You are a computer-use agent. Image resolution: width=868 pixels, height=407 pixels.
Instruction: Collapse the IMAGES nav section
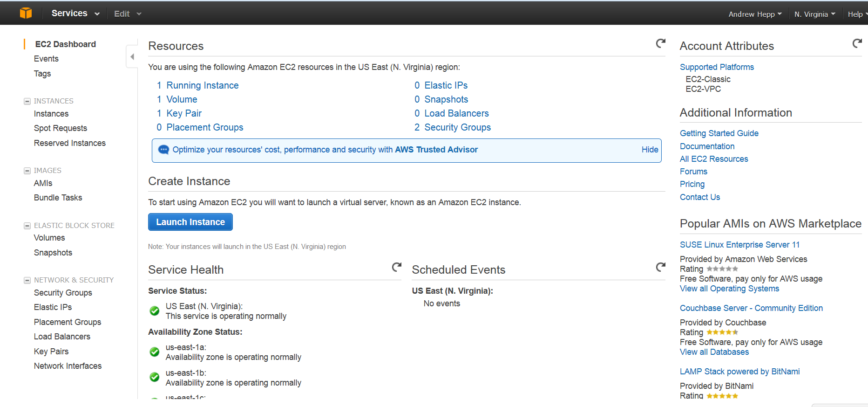[27, 171]
